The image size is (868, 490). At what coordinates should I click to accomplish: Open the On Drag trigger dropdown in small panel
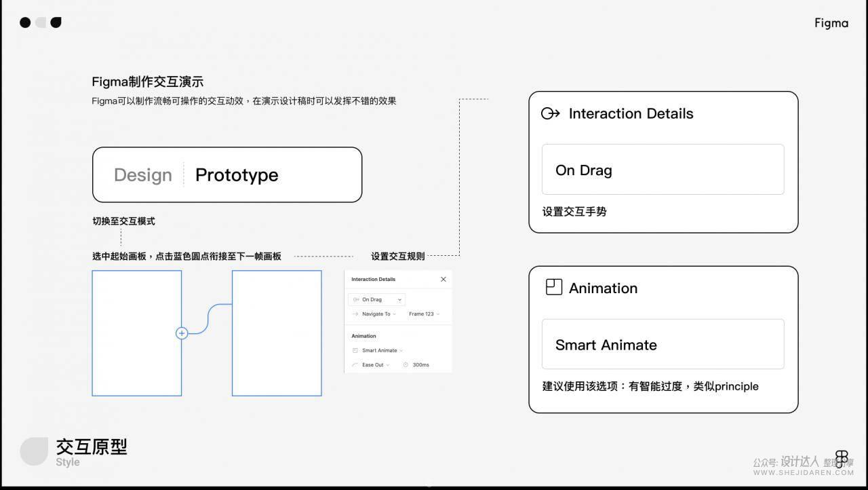[376, 299]
